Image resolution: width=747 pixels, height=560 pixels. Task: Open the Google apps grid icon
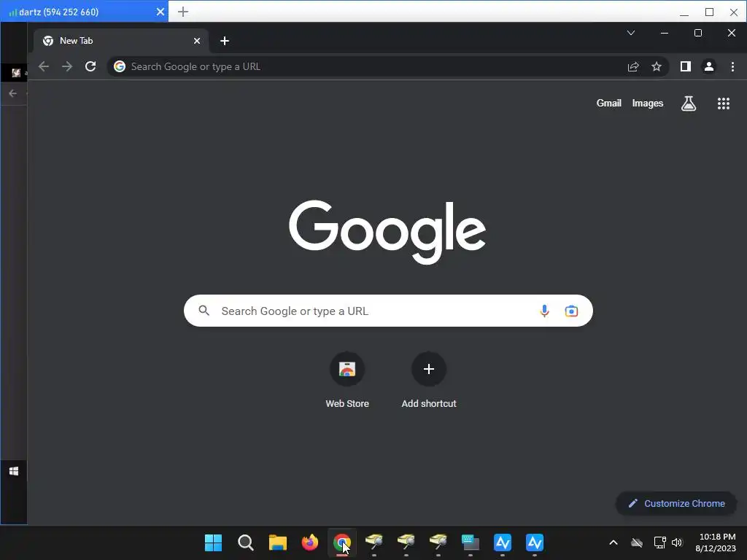click(x=724, y=104)
